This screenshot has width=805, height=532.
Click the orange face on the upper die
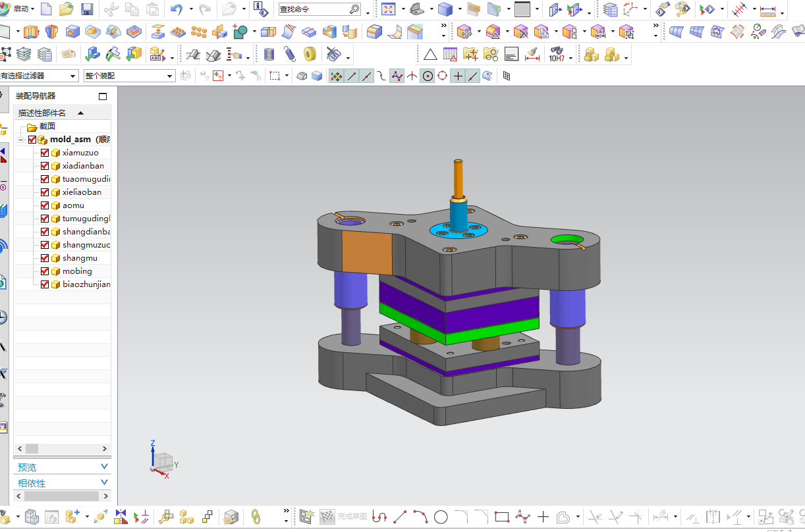coord(368,252)
